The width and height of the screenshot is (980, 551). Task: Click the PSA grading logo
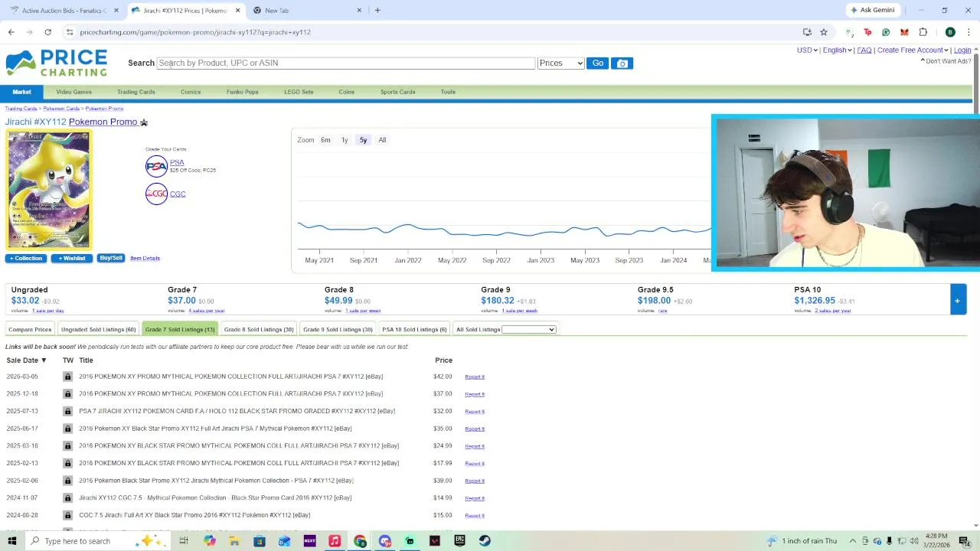tap(156, 166)
